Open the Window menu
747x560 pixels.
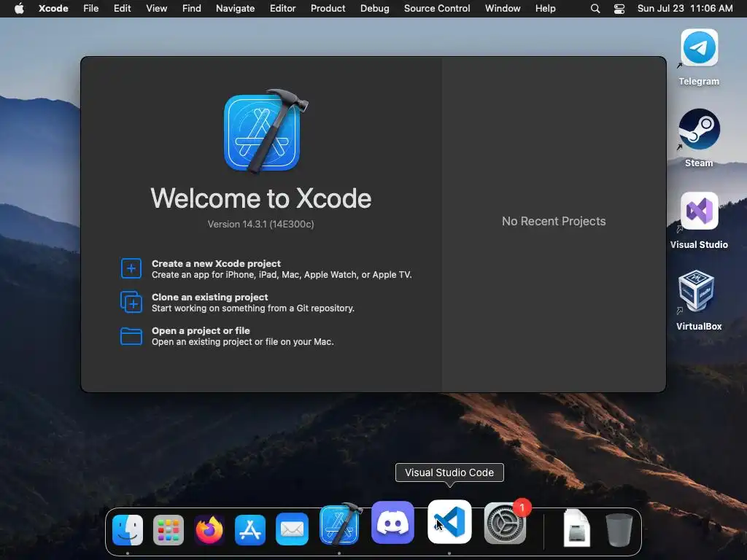pos(503,8)
